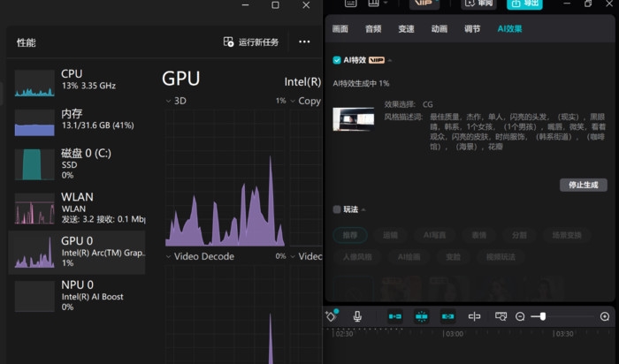Toggle the linkage chain icon
Viewport: 619px width, 364px height.
point(448,316)
